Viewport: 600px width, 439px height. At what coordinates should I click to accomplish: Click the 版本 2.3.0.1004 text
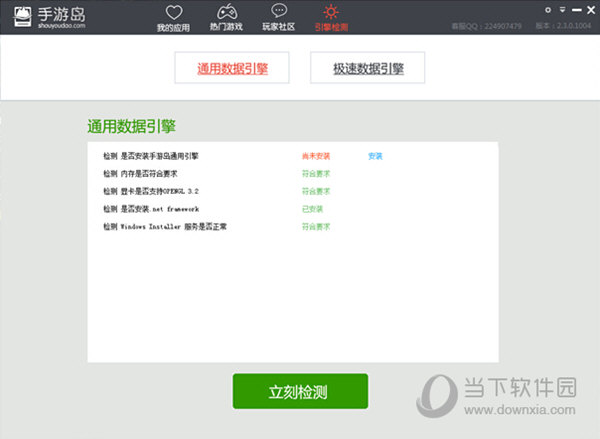coord(563,26)
